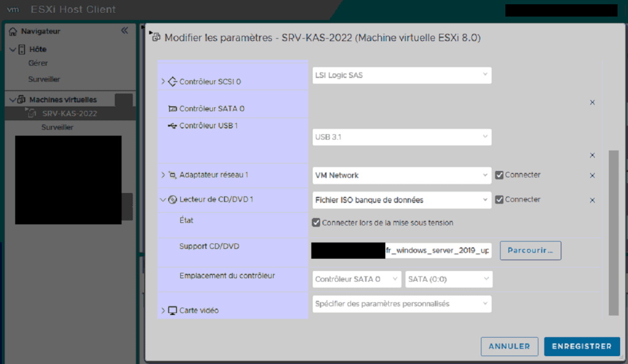The image size is (628, 364).
Task: Toggle Connecter checkbox for CD/DVD drive
Action: [x=499, y=200]
